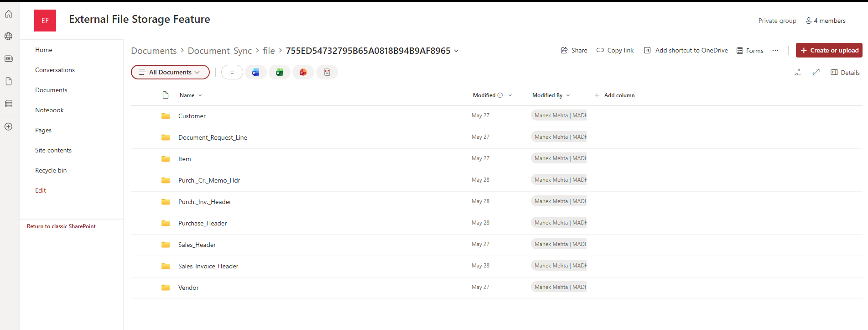868x330 pixels.
Task: Open view options sliders icon
Action: tap(797, 72)
